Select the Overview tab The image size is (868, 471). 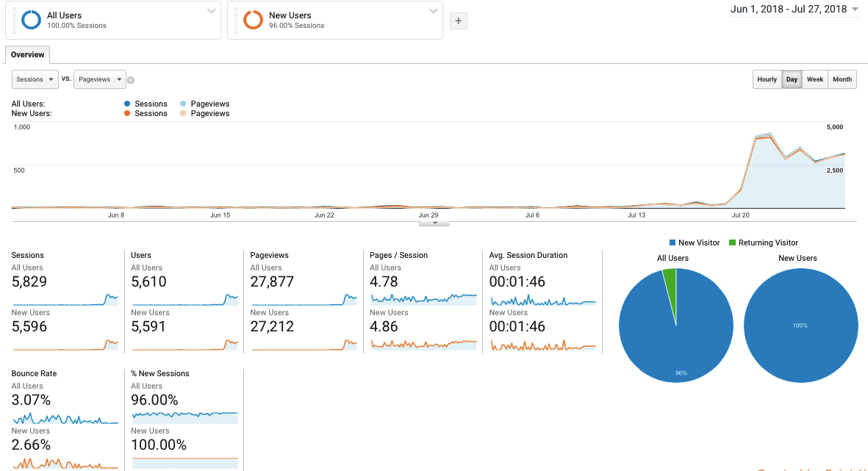coord(27,54)
